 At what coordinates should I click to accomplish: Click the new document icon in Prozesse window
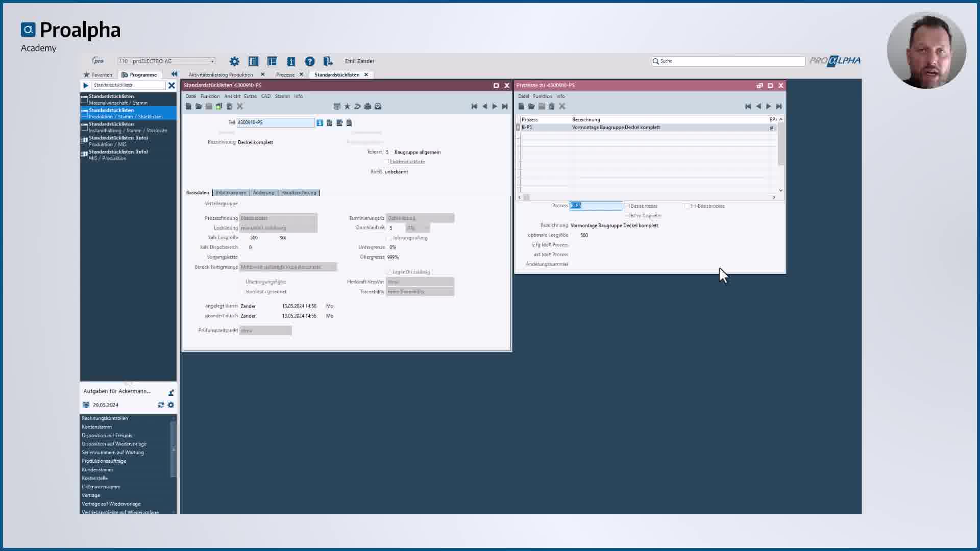point(521,106)
